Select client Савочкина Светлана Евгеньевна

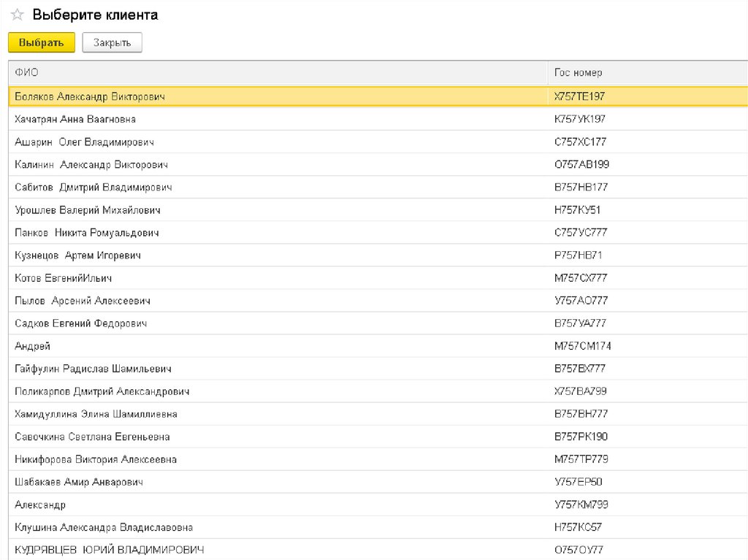(x=92, y=437)
